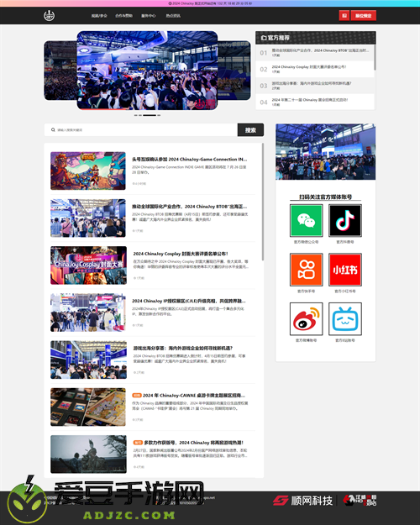Image resolution: width=420 pixels, height=525 pixels.
Task: Open recommended item 02 Cosplay 封面大赛
Action: (x=314, y=69)
